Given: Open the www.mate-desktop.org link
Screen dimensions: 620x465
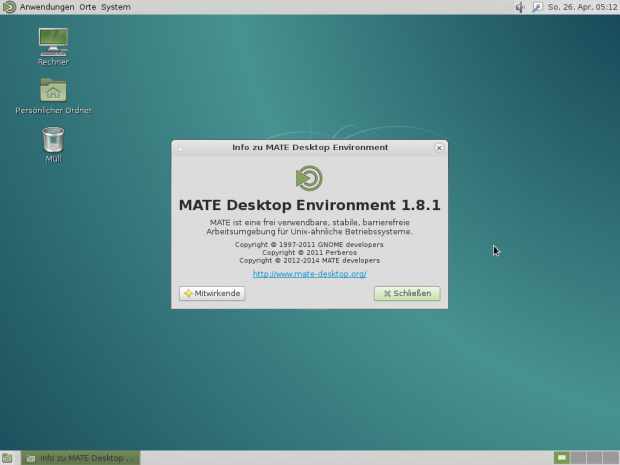Looking at the screenshot, I should click(310, 274).
